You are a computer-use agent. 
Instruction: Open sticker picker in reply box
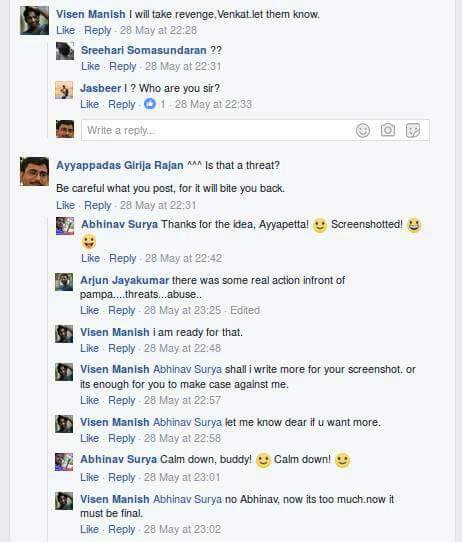(x=413, y=130)
